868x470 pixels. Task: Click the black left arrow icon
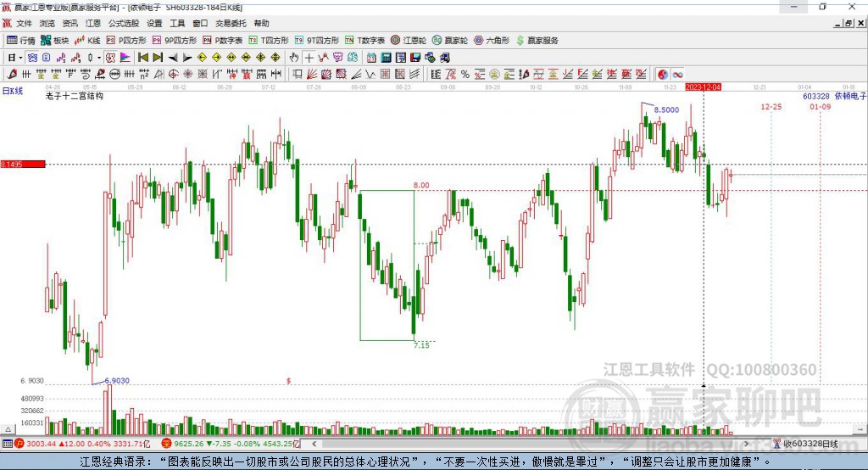[x=173, y=58]
